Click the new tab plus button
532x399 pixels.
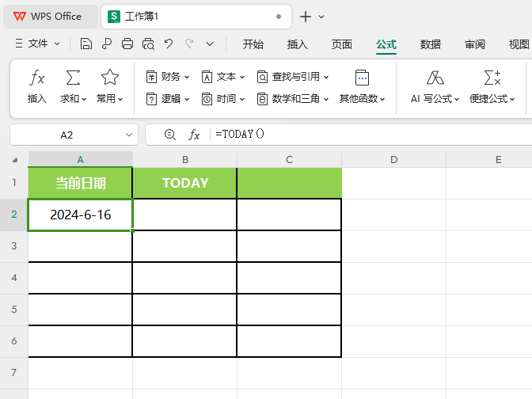[x=306, y=17]
